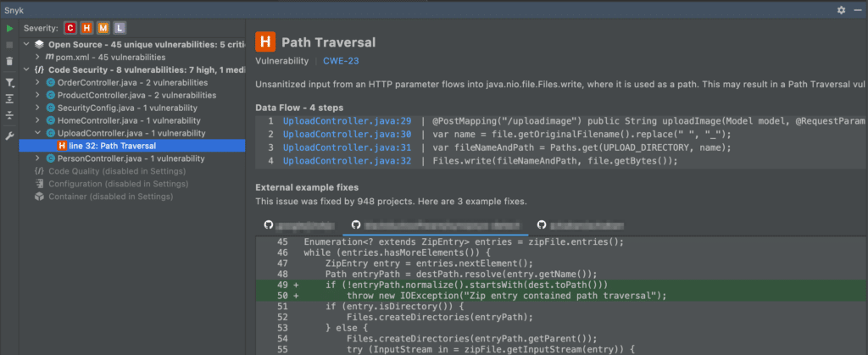Toggle High severity filter H
The width and height of the screenshot is (868, 355).
pos(87,28)
